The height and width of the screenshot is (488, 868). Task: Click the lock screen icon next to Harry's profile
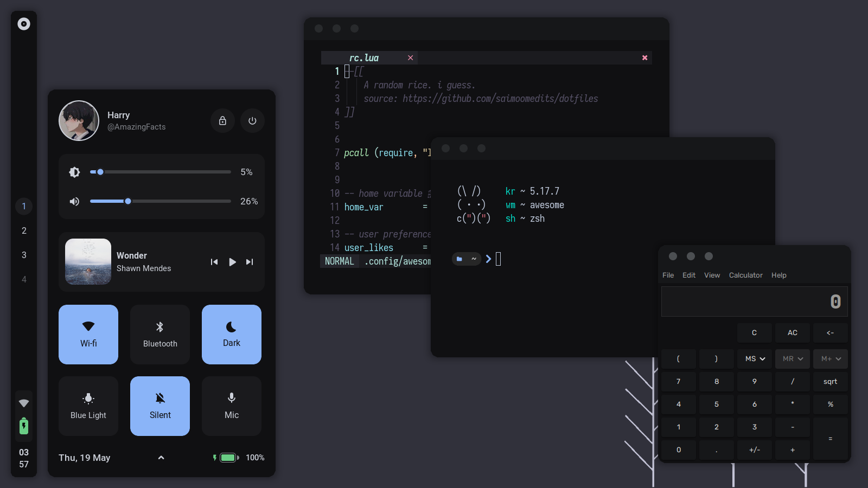click(222, 120)
